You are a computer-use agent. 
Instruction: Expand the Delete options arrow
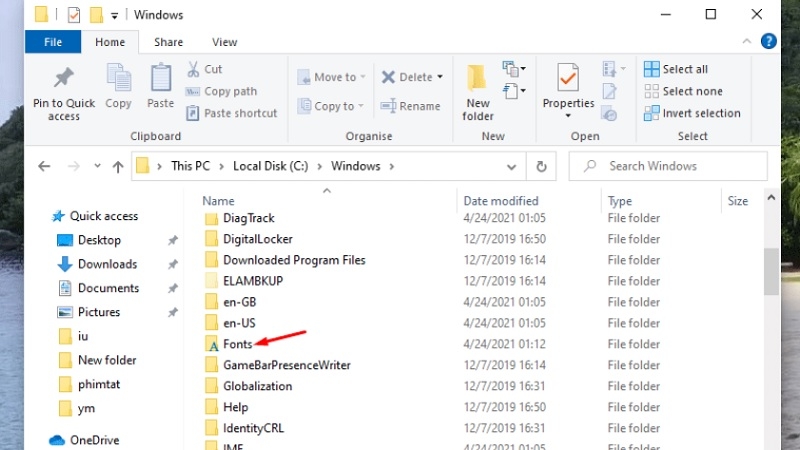(x=440, y=77)
